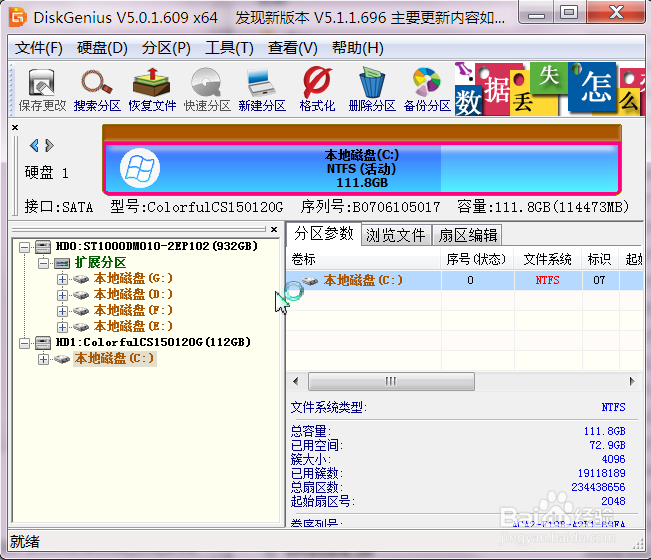
Task: Select 本地磁盘(G:) in the tree
Action: point(133,278)
